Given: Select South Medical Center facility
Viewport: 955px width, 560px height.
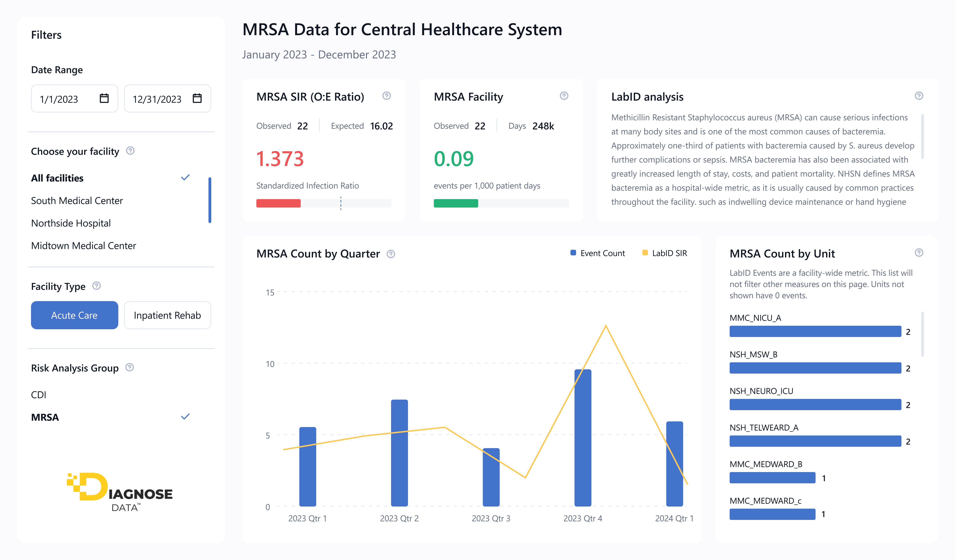Looking at the screenshot, I should click(x=77, y=201).
